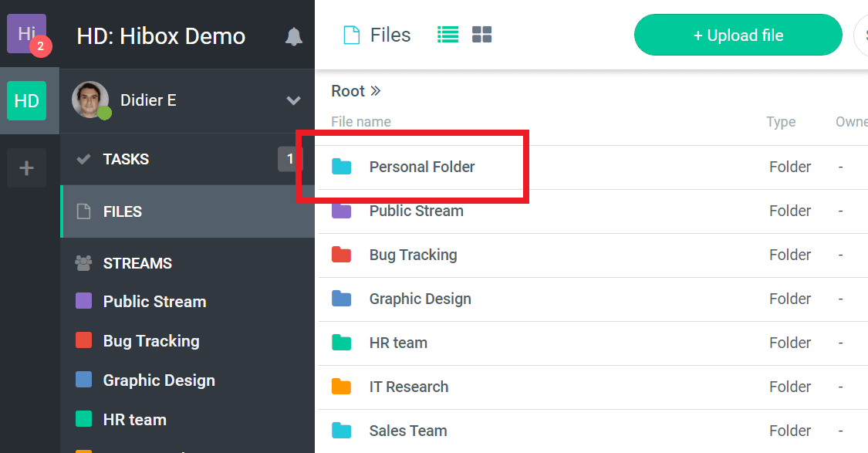Click Didier E's profile avatar

90,100
